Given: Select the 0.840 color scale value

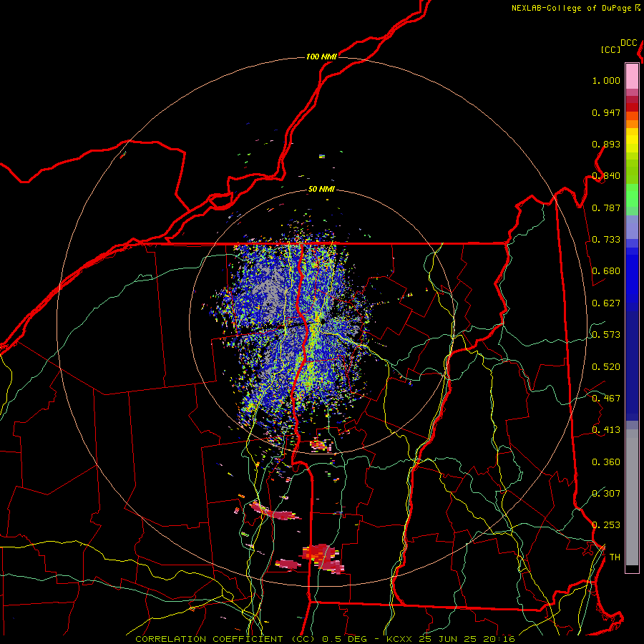Looking at the screenshot, I should (606, 176).
